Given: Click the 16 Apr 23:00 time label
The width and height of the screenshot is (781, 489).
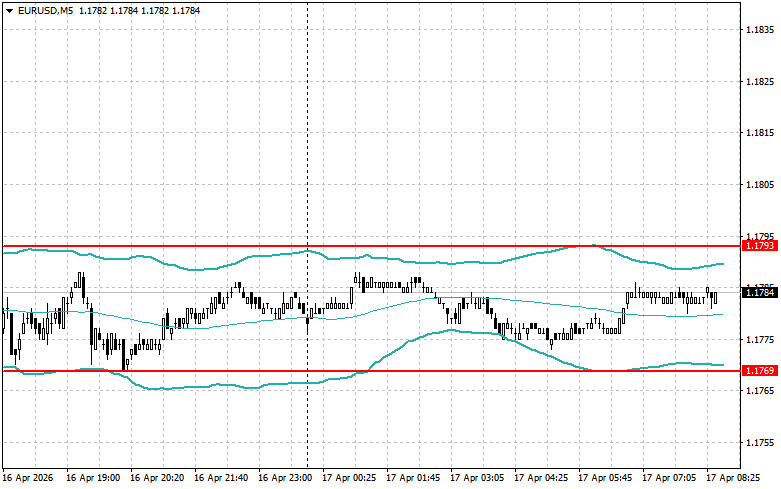Looking at the screenshot, I should [285, 478].
